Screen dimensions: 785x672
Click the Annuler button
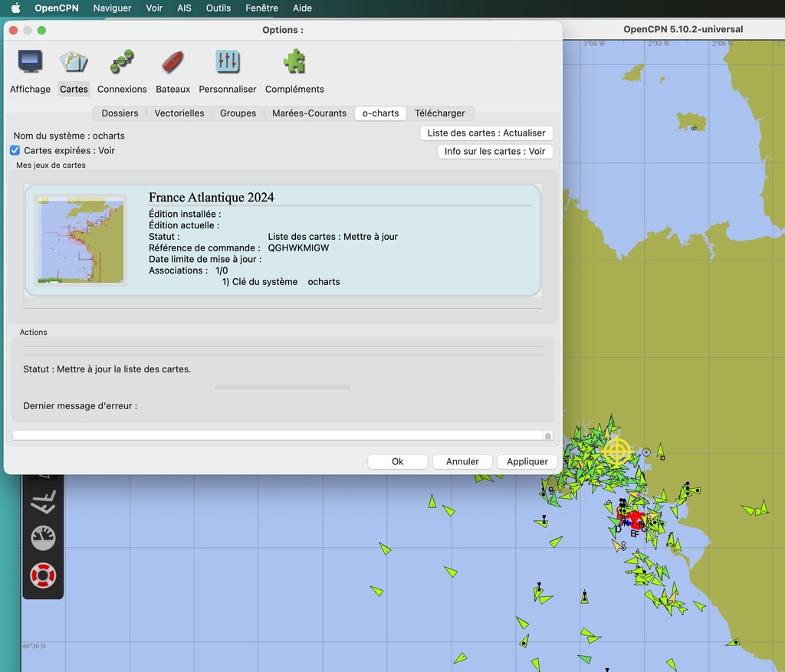(462, 461)
